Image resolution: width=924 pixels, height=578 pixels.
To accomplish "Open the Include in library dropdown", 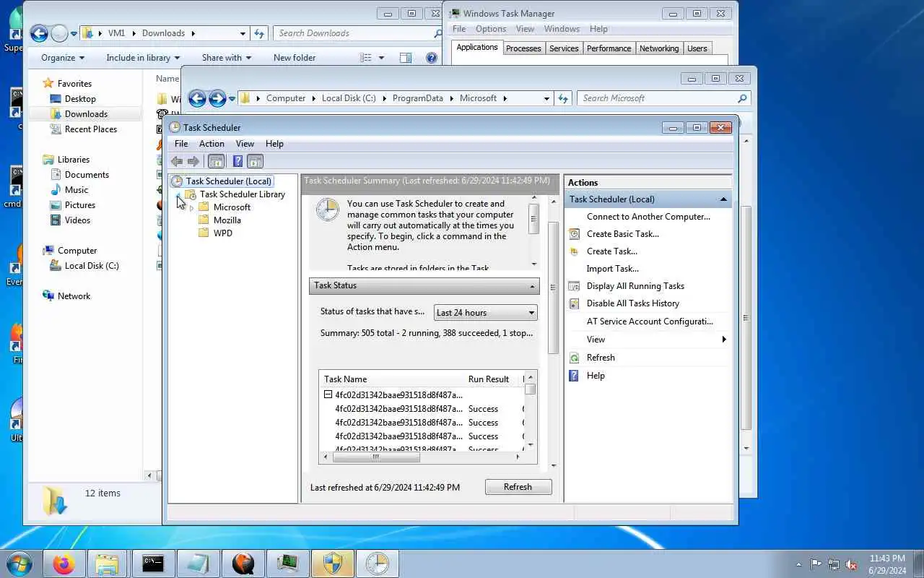I will pyautogui.click(x=143, y=58).
